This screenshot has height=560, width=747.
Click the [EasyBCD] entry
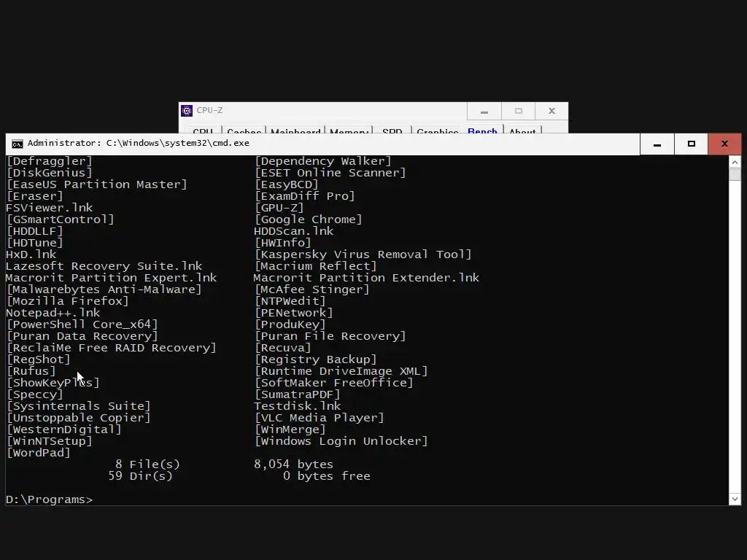click(x=286, y=184)
